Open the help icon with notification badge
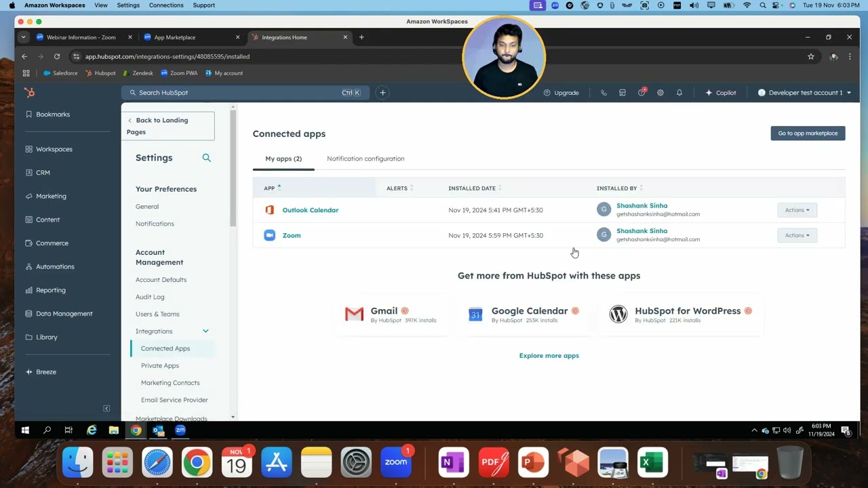 [642, 93]
